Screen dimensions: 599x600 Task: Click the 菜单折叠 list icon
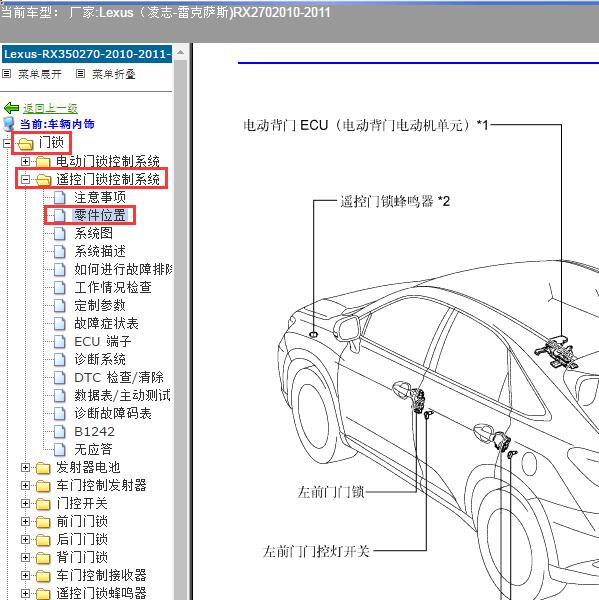click(80, 73)
